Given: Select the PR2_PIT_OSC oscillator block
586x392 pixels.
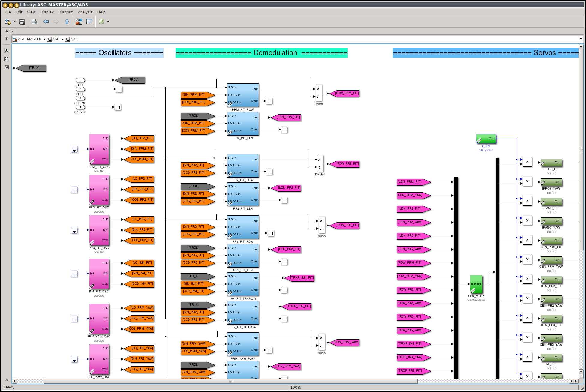Looking at the screenshot, I should pos(99,190).
